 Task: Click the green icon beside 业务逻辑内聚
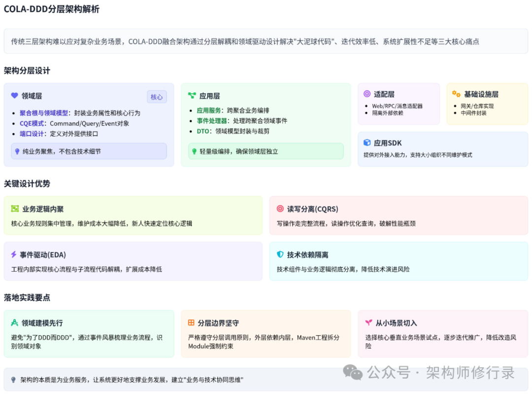[x=15, y=209]
